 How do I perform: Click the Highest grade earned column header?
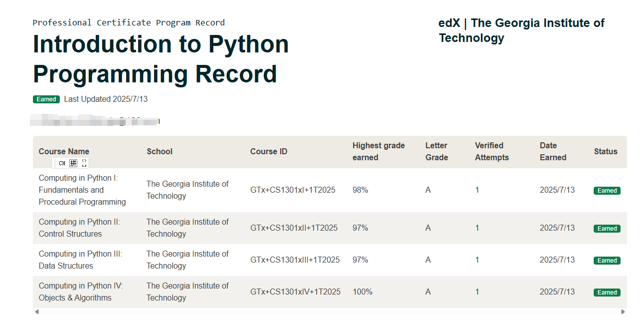point(379,151)
